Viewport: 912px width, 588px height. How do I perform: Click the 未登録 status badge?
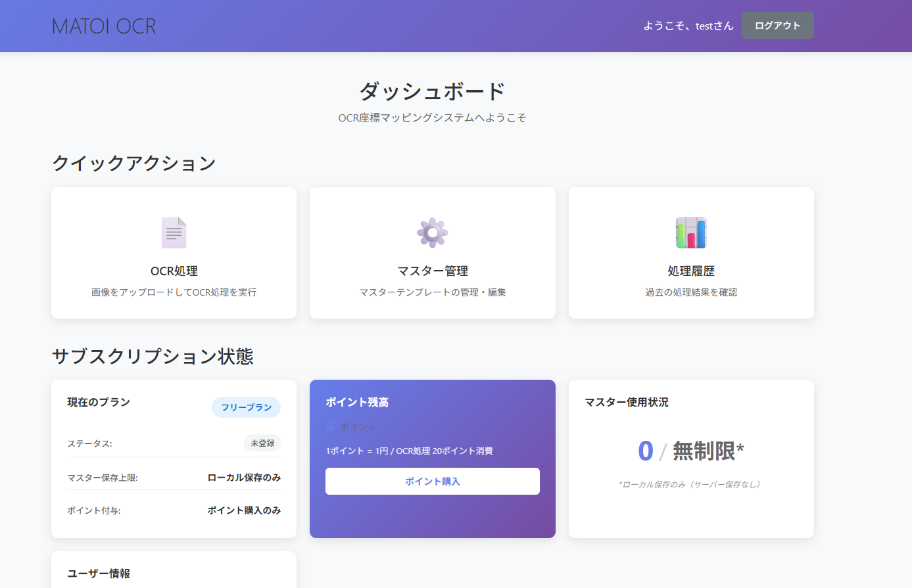coord(262,443)
